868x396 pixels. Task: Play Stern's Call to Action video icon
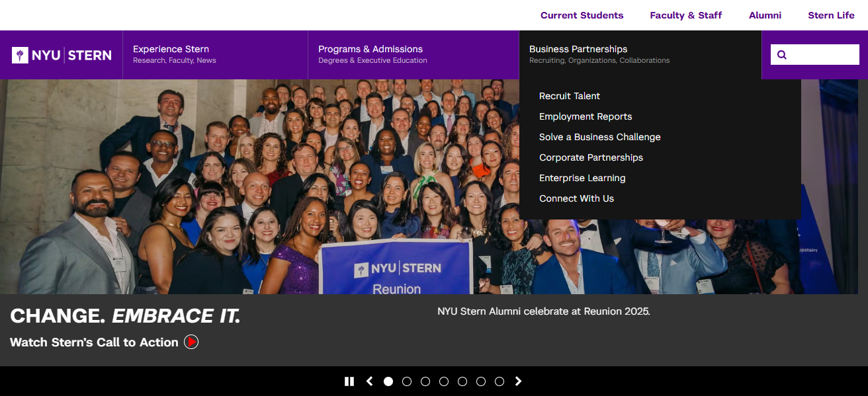point(191,342)
